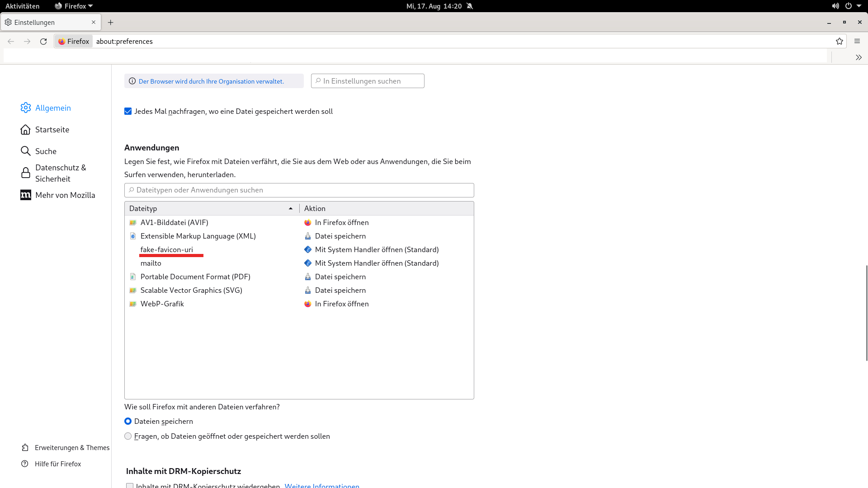Open Erweiterungen & Themes puzzle icon

(x=25, y=448)
